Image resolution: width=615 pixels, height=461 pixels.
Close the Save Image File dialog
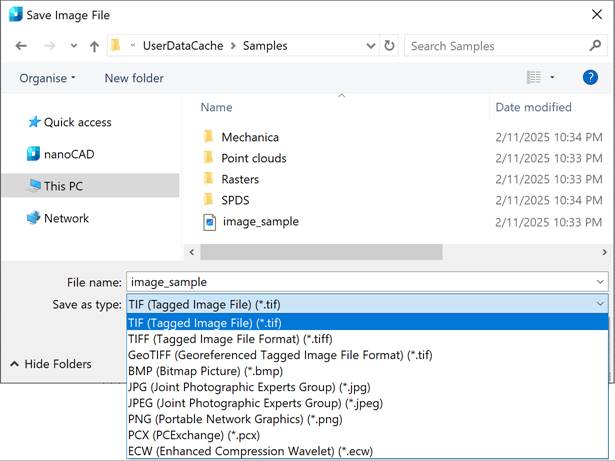(x=597, y=15)
